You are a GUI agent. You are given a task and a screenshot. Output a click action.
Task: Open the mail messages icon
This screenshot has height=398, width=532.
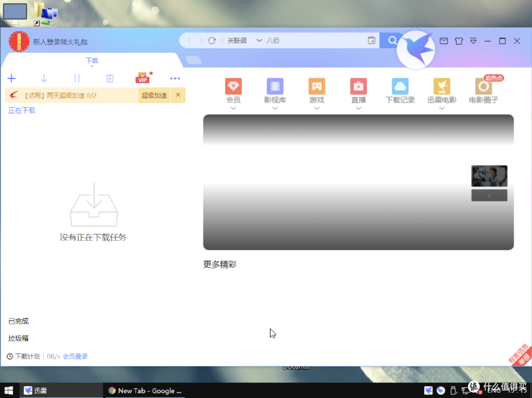point(444,41)
